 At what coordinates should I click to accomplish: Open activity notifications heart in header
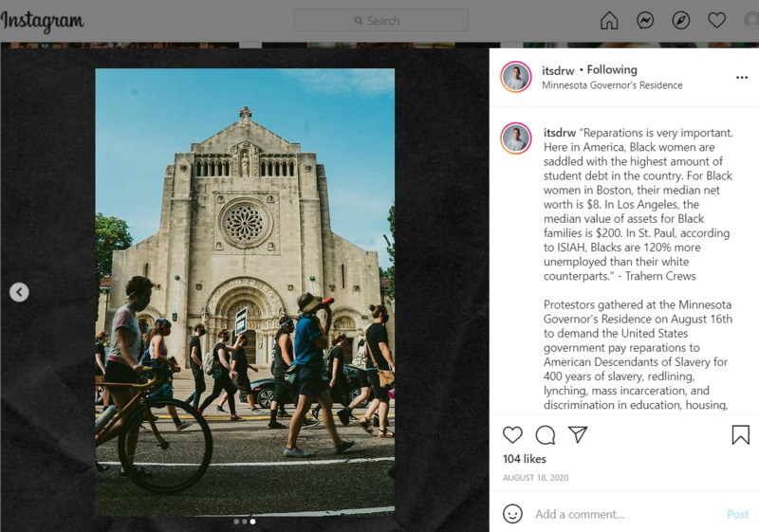pos(717,21)
